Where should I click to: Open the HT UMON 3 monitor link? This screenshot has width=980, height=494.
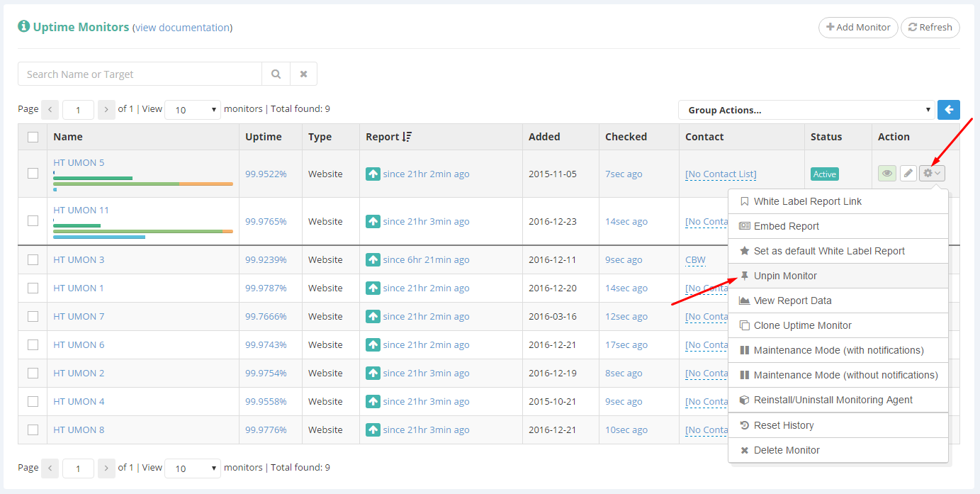[79, 259]
